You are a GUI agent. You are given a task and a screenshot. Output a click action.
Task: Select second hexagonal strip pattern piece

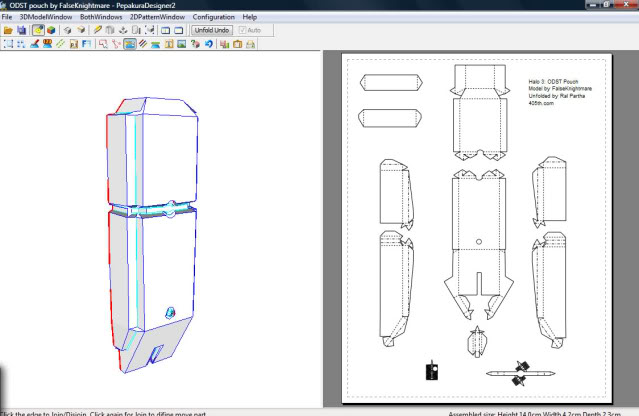click(390, 118)
